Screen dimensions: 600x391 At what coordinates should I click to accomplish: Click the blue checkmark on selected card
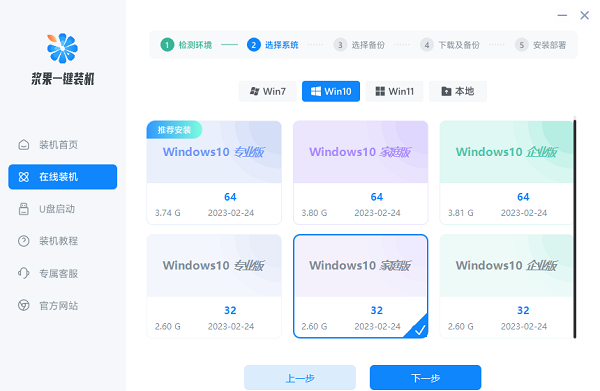(420, 329)
